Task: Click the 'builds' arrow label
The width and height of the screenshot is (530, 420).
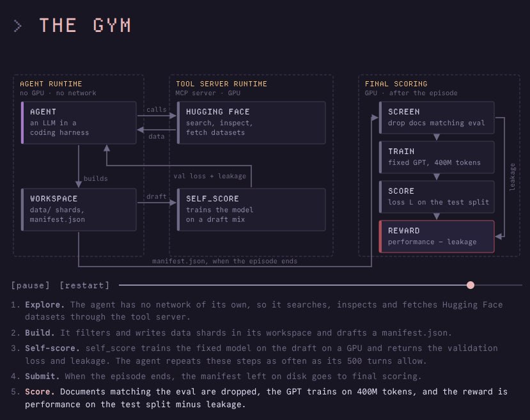Action: tap(96, 178)
